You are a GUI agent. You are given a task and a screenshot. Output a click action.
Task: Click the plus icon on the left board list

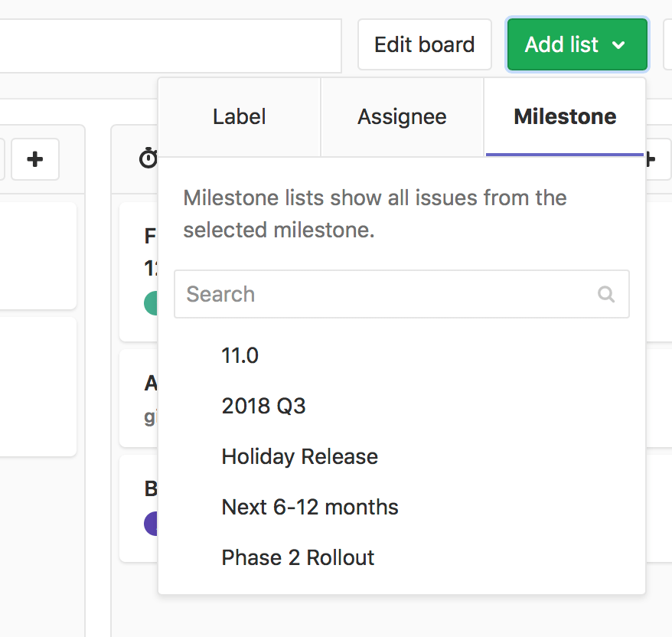coord(35,159)
